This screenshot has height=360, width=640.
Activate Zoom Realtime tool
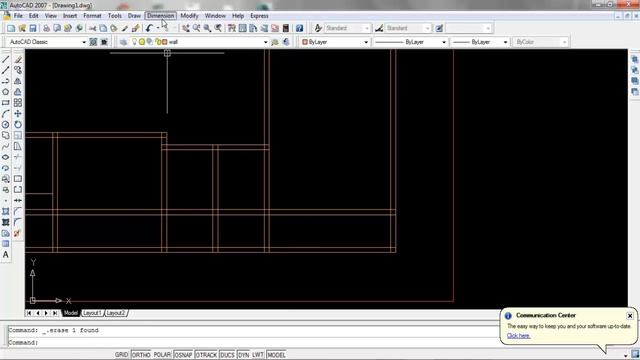point(196,28)
